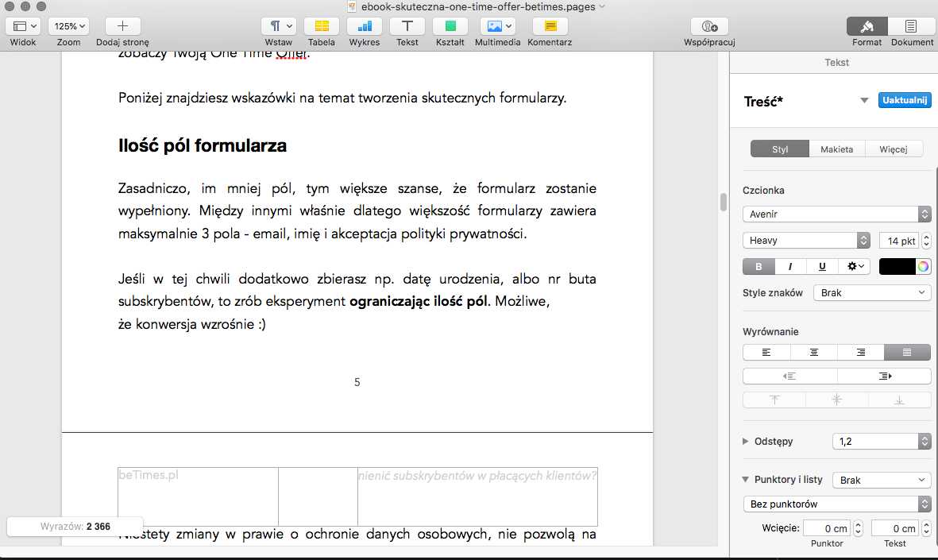Click the Dodaj stronę plus icon
938x560 pixels.
point(122,26)
